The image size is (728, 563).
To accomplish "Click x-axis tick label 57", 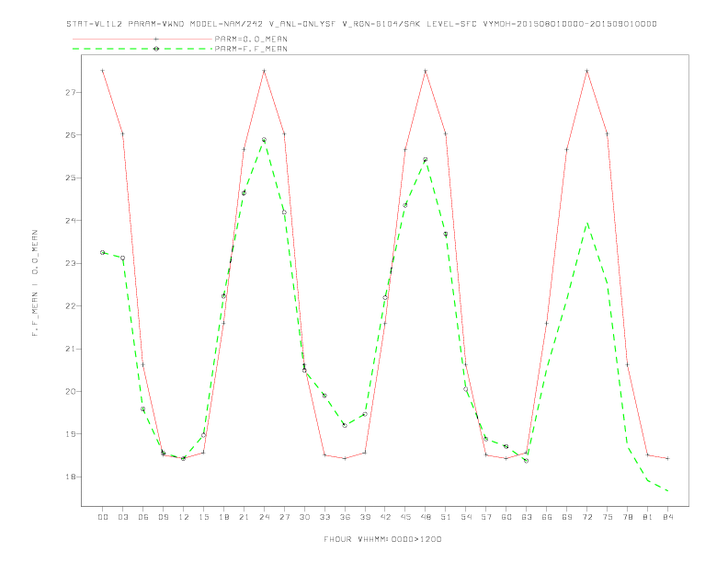I will point(486,517).
